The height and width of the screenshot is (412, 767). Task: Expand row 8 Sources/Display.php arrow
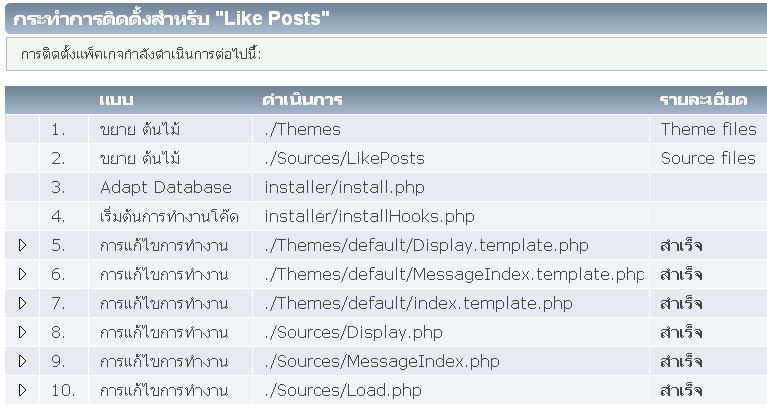click(22, 332)
